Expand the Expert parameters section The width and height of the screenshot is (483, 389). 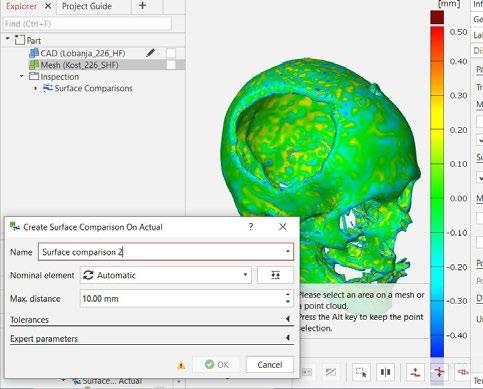click(x=152, y=338)
